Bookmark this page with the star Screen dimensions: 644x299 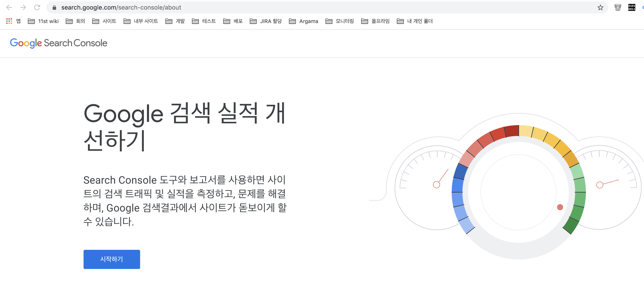click(x=600, y=7)
